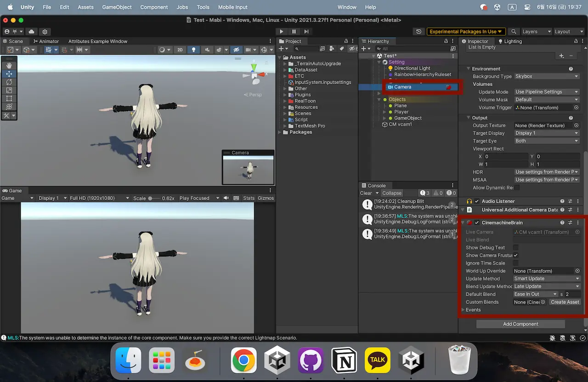Select the Scale tool in Scene

click(x=9, y=90)
